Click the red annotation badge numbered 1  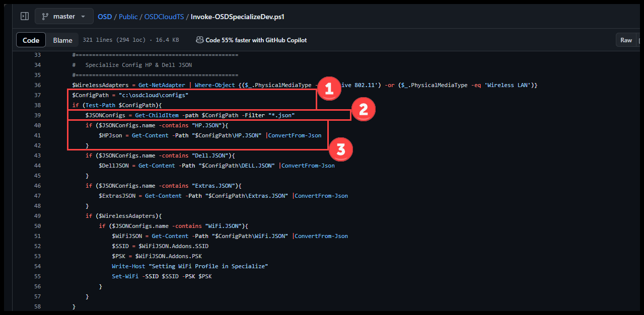pos(329,89)
